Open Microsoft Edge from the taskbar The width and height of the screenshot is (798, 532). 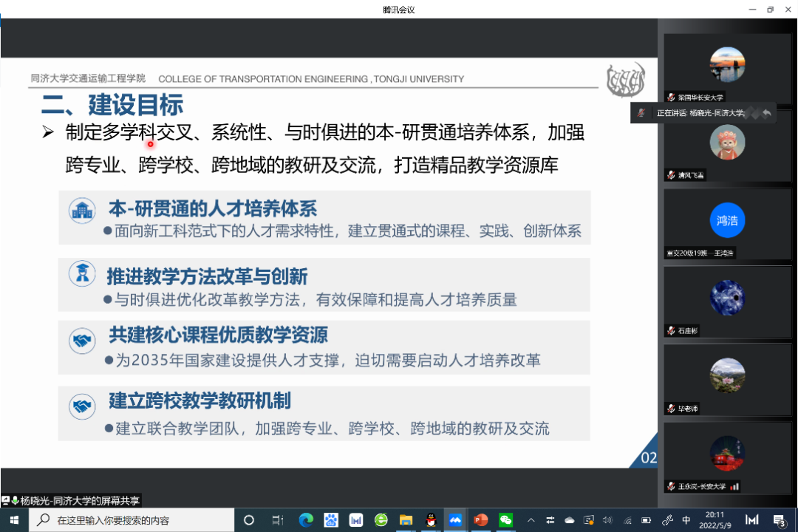[306, 520]
